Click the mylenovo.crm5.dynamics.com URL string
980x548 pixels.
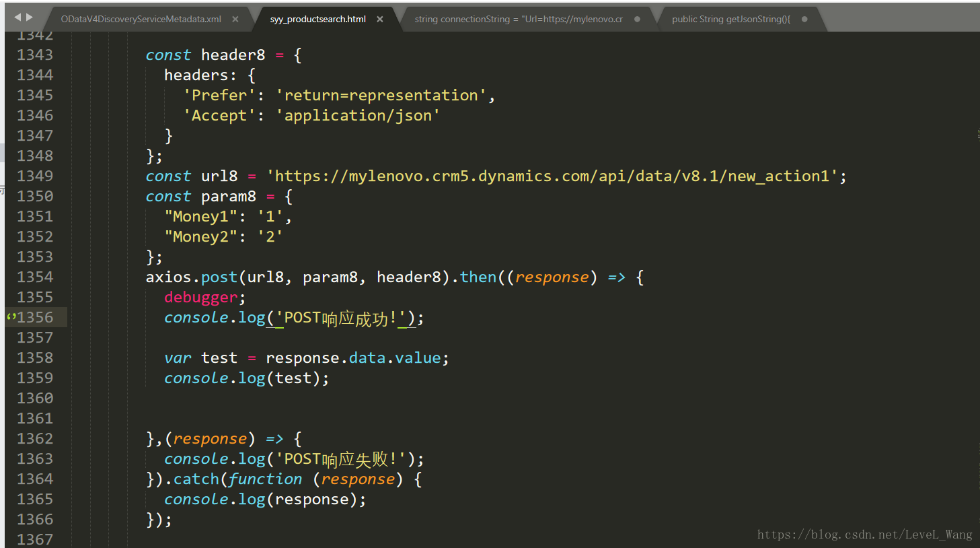coord(552,176)
